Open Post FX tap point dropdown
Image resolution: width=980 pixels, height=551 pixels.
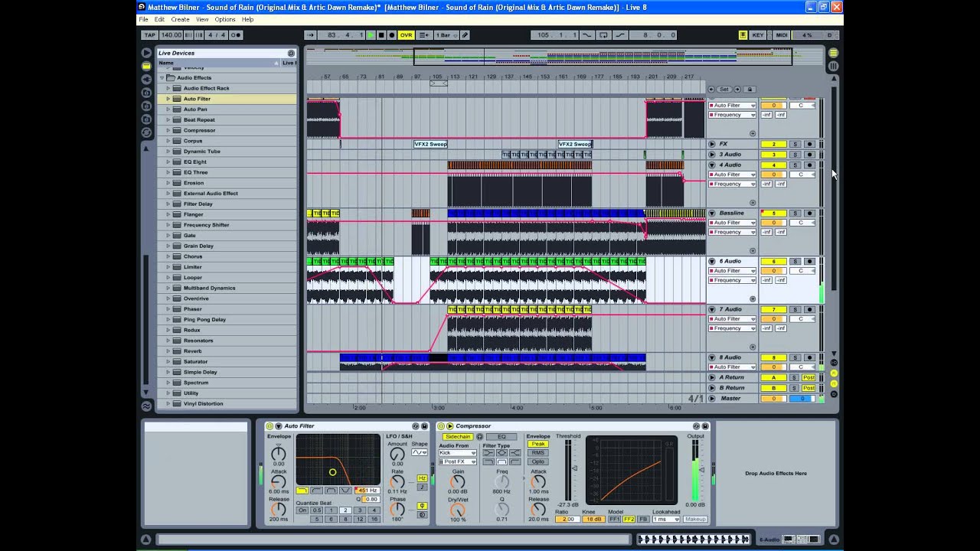point(457,461)
